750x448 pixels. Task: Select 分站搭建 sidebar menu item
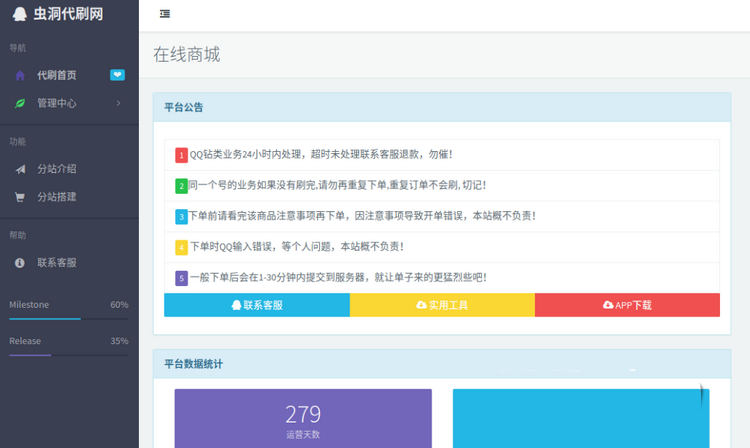(57, 197)
